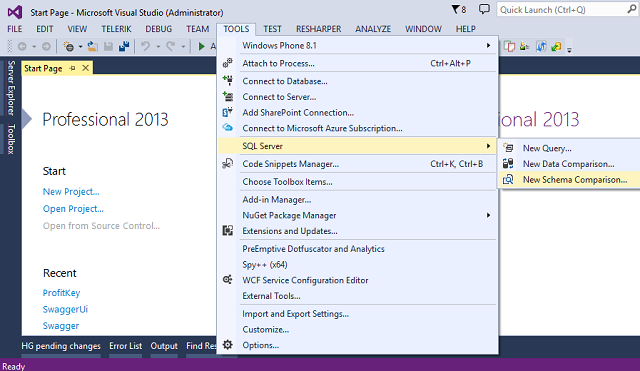Click the Open File folder icon
The width and height of the screenshot is (640, 371).
point(93,47)
